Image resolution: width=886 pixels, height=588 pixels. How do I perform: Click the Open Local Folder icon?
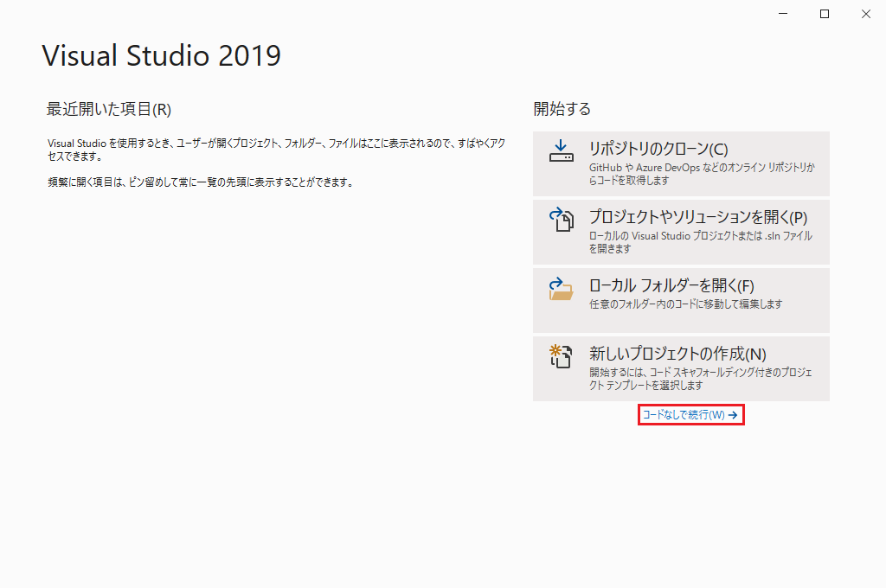562,289
